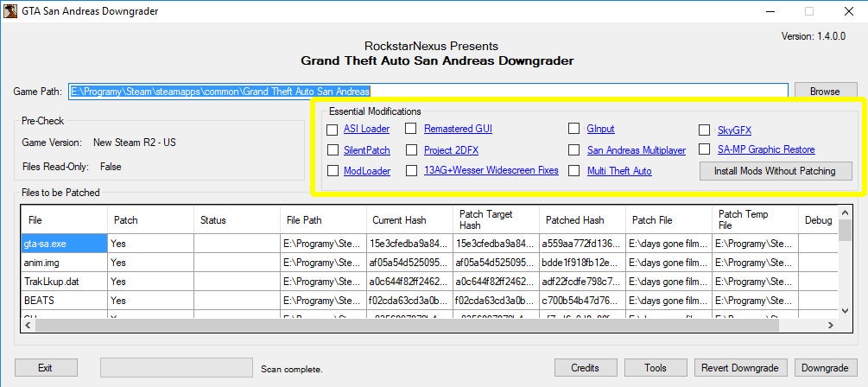Check the ModLoader option box

[x=333, y=171]
